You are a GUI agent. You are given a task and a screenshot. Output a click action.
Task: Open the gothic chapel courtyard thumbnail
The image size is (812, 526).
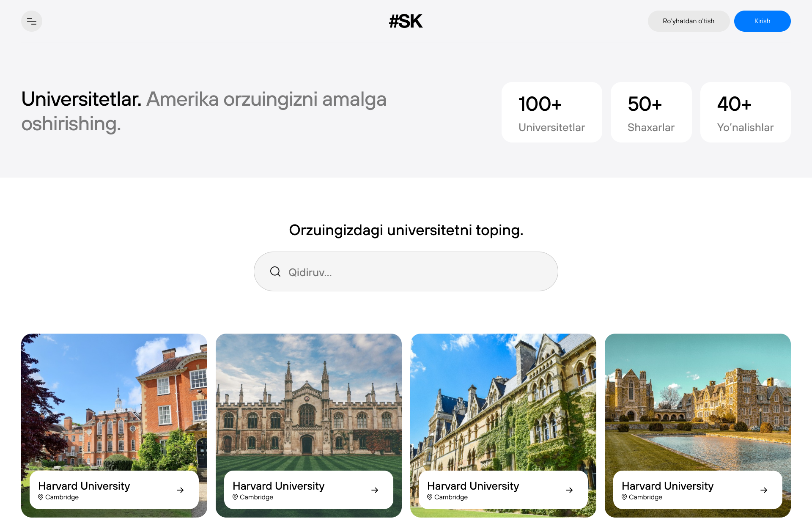coord(309,402)
